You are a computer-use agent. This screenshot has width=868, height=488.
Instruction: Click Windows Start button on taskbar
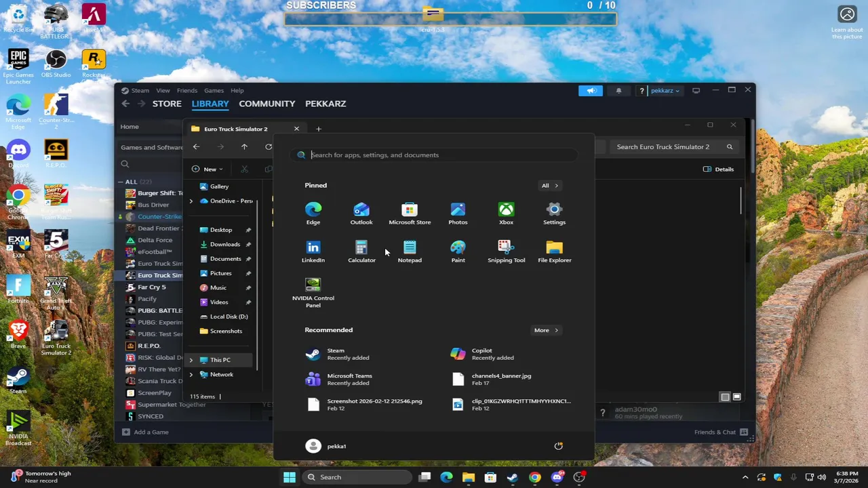coord(290,477)
